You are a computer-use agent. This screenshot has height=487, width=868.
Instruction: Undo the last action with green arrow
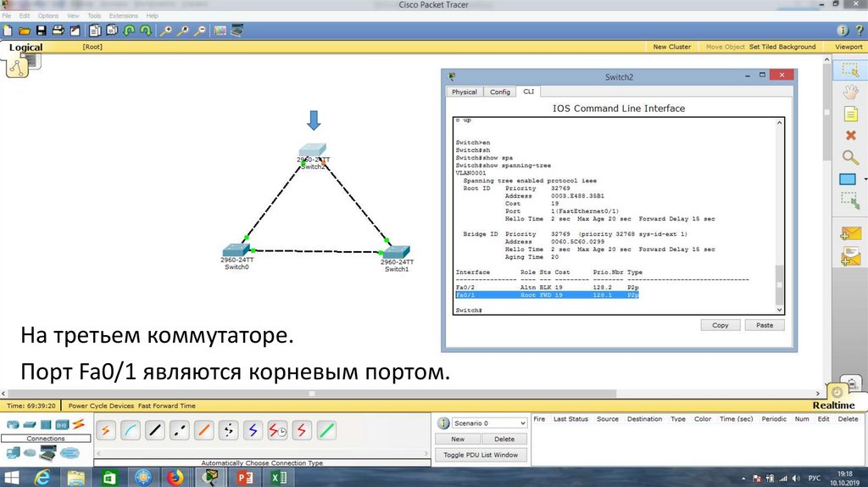click(x=129, y=31)
